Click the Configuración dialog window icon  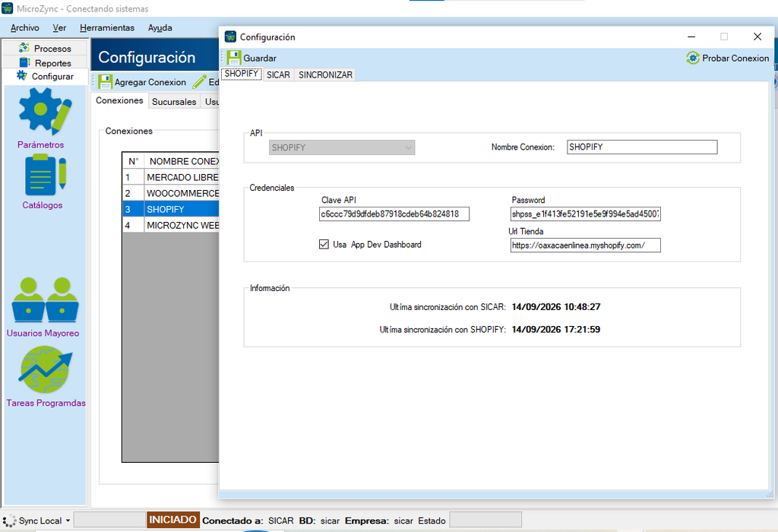(230, 36)
